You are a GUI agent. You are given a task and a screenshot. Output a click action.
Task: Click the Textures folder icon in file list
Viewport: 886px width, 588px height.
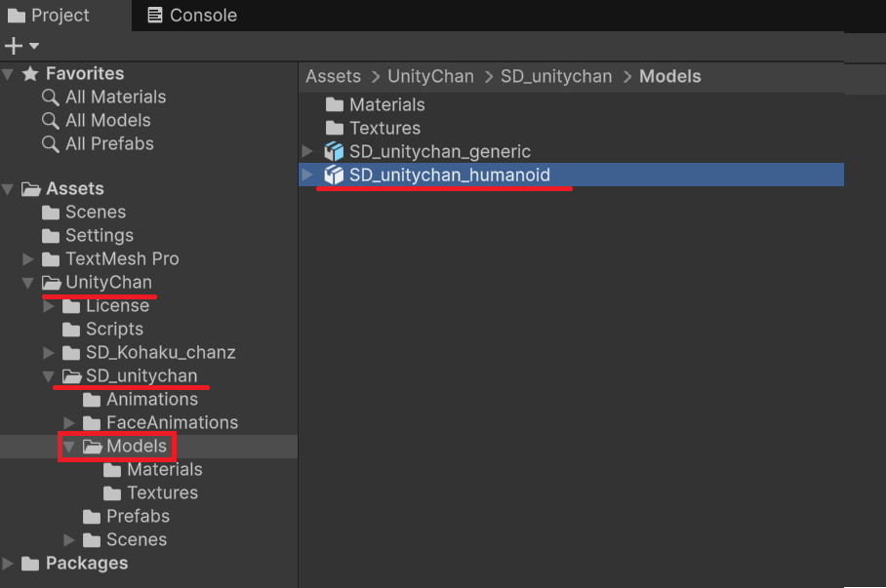pos(335,128)
